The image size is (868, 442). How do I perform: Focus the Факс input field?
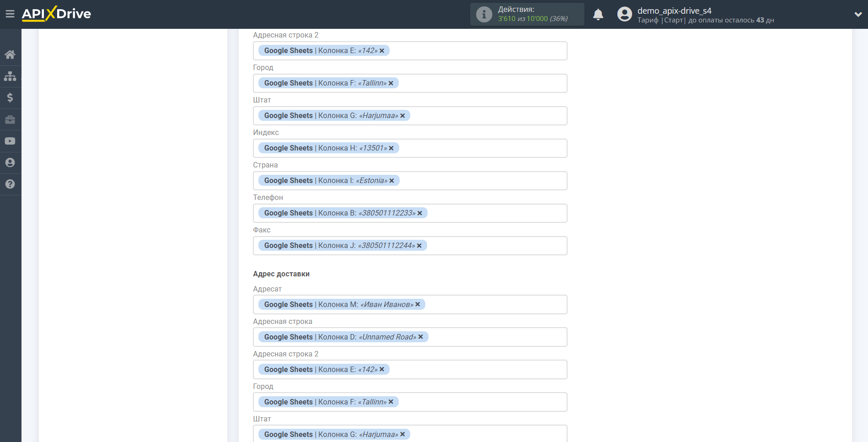tap(410, 246)
